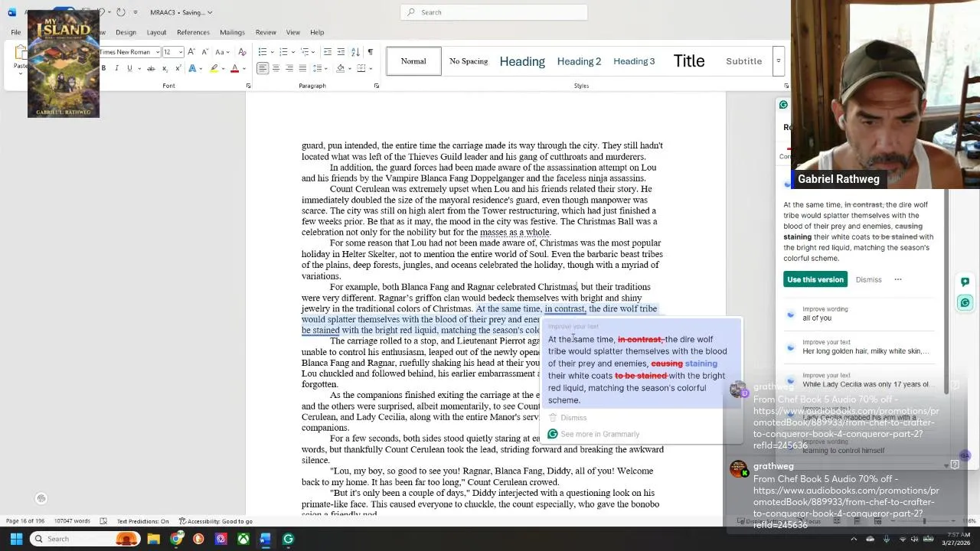Apply the No Spacing style
980x551 pixels.
[469, 61]
